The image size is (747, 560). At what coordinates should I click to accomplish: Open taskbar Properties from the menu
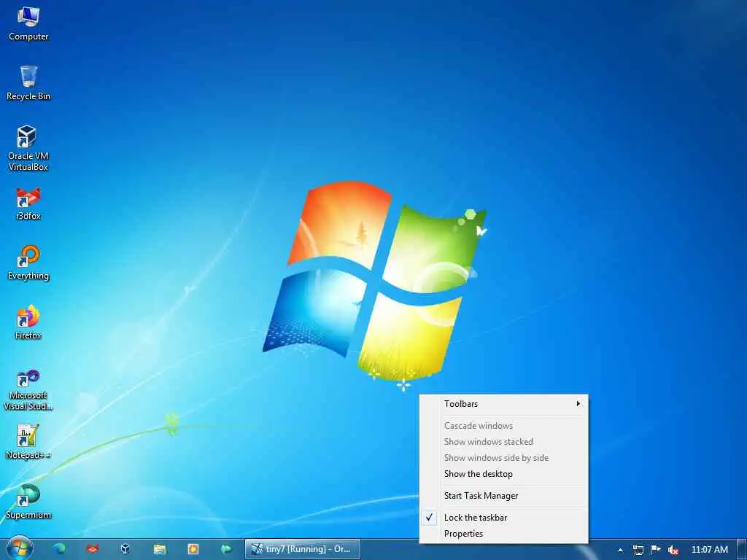(503, 534)
